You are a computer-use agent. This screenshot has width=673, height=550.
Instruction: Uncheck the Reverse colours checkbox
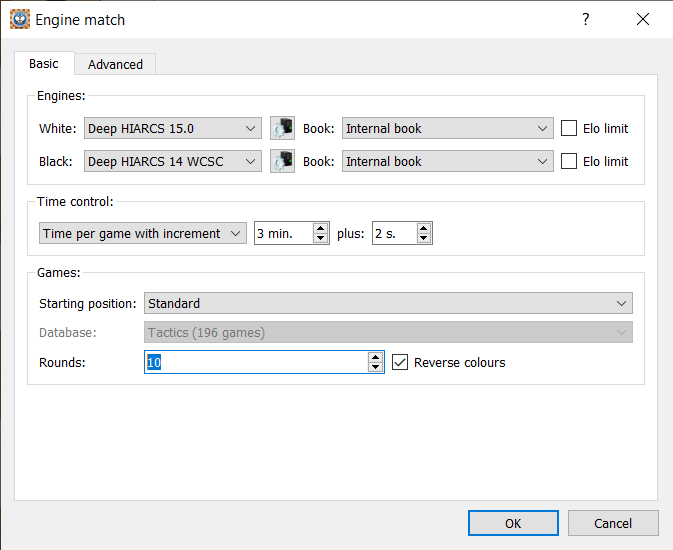401,362
